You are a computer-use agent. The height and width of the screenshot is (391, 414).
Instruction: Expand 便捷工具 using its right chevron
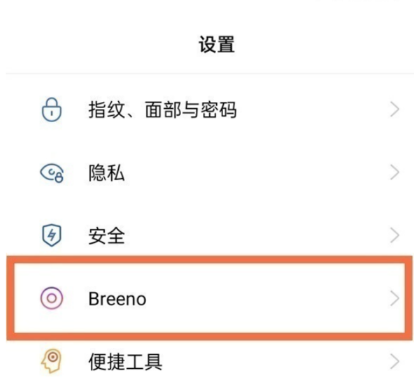coord(395,361)
